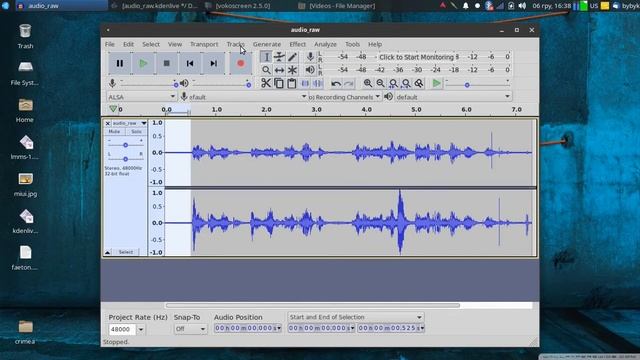Screen dimensions: 640x360
Task: Click the Trim audio icon
Action: [x=305, y=83]
